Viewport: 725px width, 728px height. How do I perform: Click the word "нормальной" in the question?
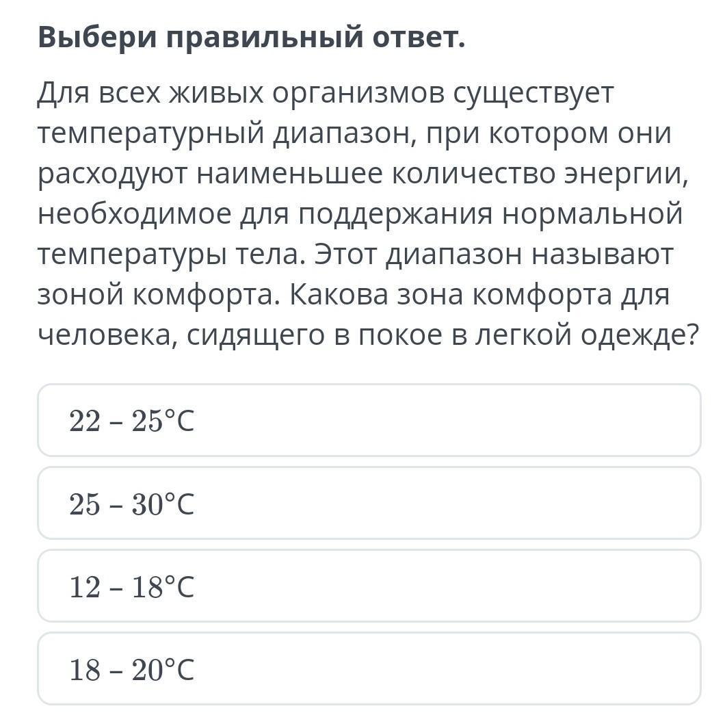593,214
